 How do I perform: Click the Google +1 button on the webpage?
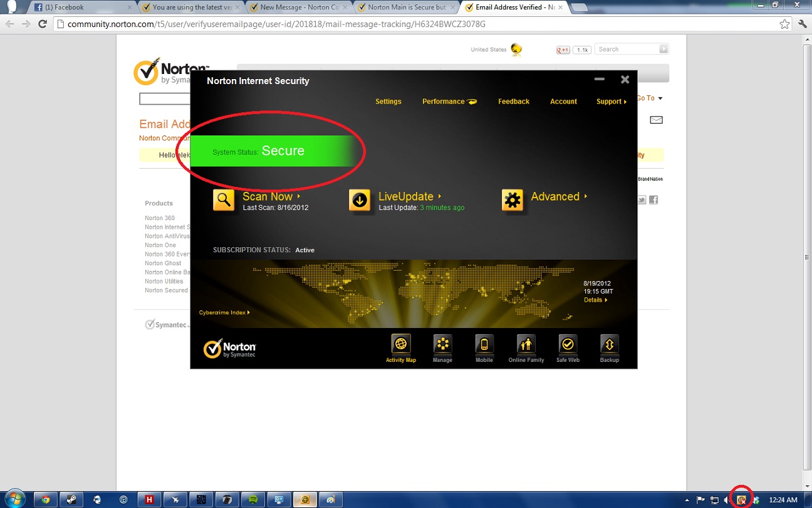[563, 50]
